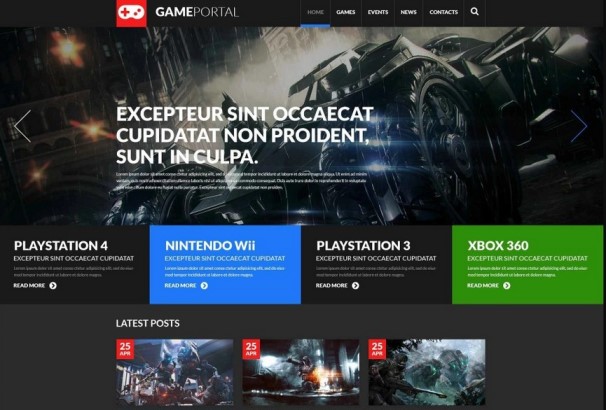Open the Contacts page

(x=443, y=12)
